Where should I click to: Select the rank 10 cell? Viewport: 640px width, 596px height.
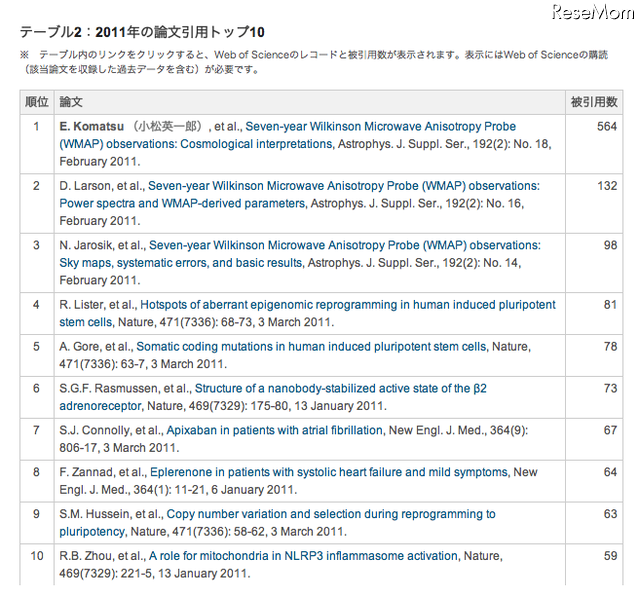[x=36, y=556]
